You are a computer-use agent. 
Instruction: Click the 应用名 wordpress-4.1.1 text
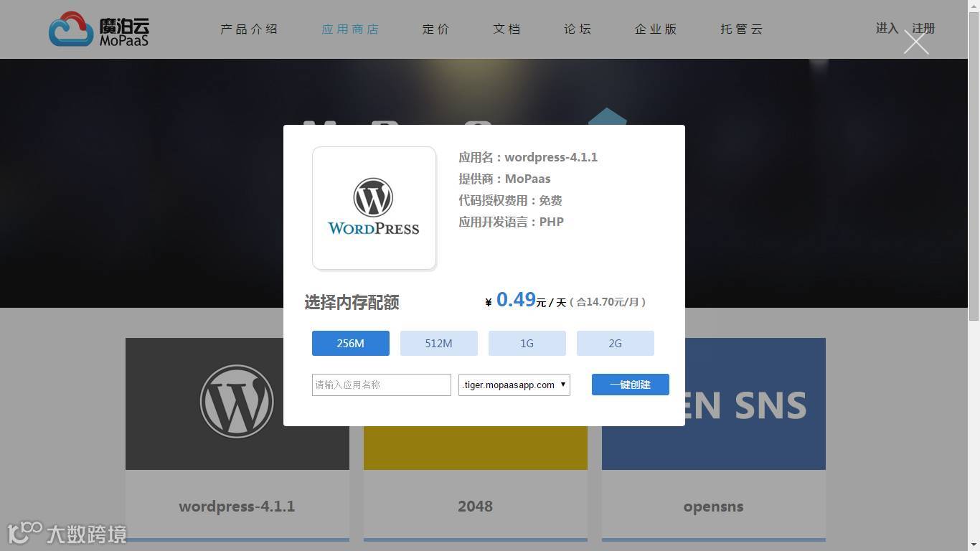[x=528, y=157]
